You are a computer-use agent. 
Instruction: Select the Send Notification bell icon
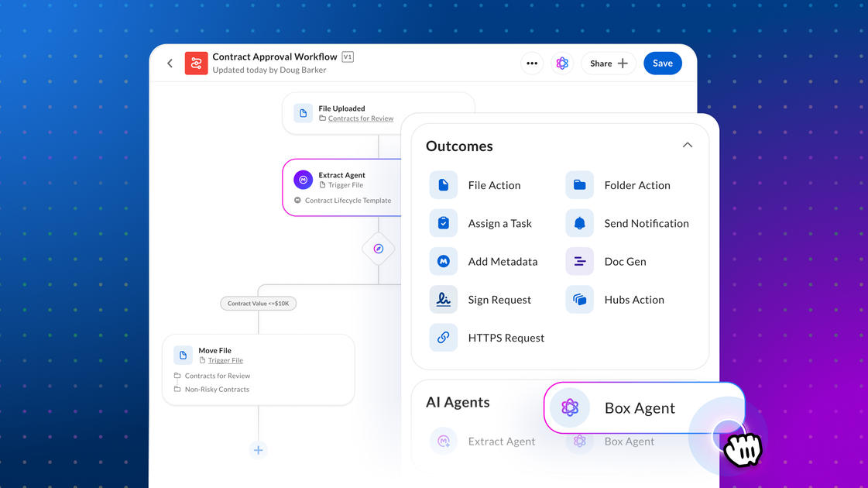[580, 223]
